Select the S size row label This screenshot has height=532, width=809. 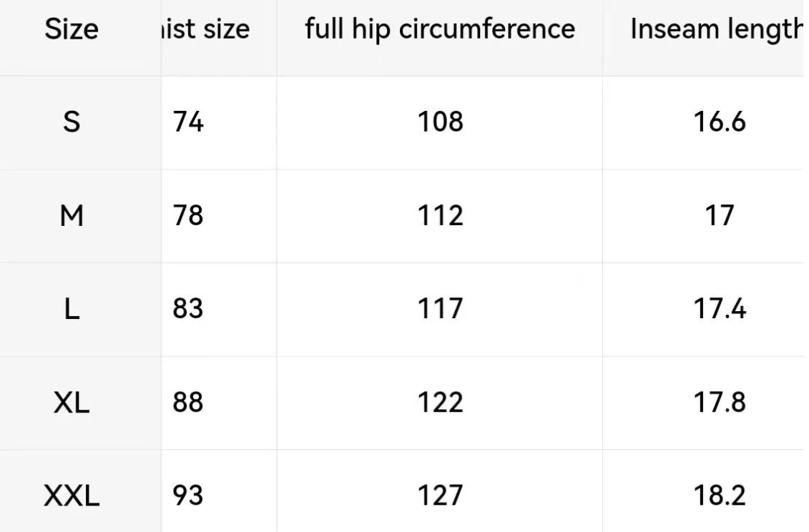[72, 122]
